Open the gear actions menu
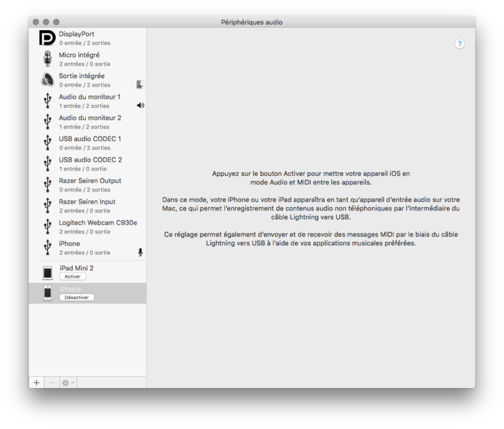Viewport: 504px width, 429px height. coord(68,382)
